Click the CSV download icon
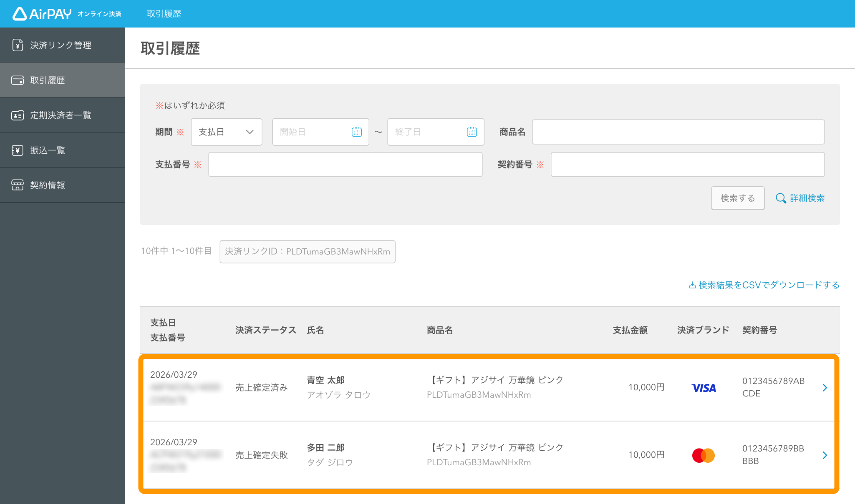This screenshot has width=855, height=504. click(692, 285)
